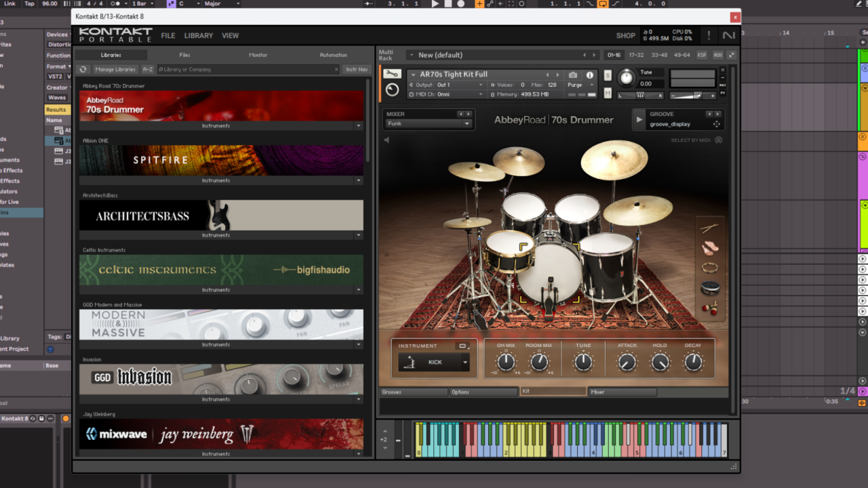This screenshot has height=488, width=868.
Task: Open the Kontakt LIBRARY menu
Action: [x=199, y=36]
